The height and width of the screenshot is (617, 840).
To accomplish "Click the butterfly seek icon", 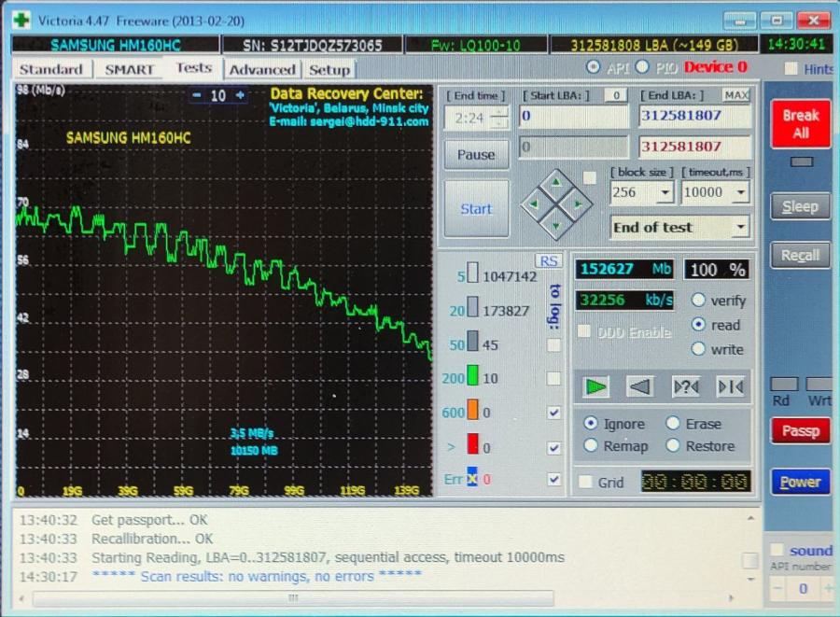I will [730, 386].
